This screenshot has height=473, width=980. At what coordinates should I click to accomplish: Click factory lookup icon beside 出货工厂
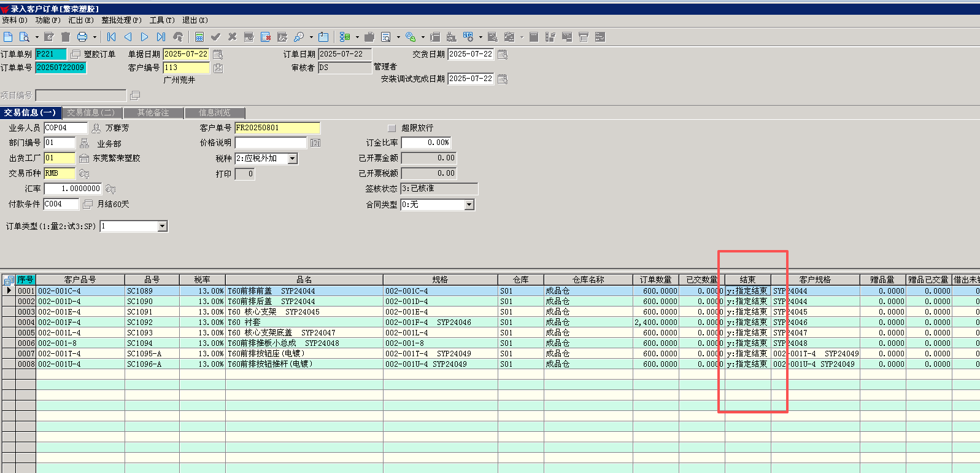(84, 158)
